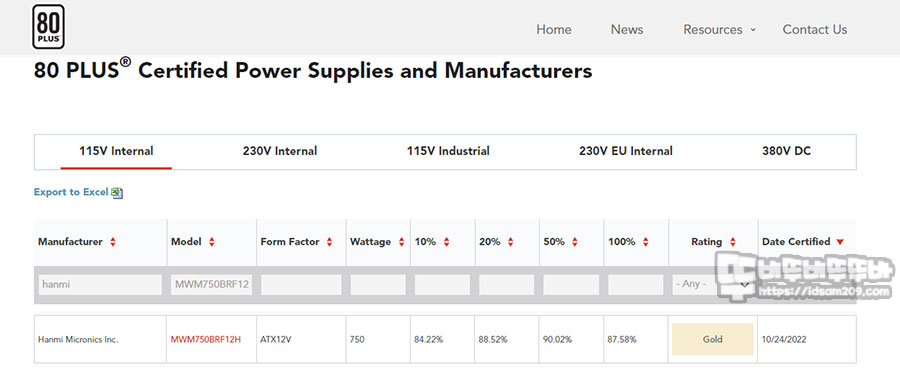Click the page heading 80 PLUS Certified Power Supplies
The image size is (900, 385).
313,71
